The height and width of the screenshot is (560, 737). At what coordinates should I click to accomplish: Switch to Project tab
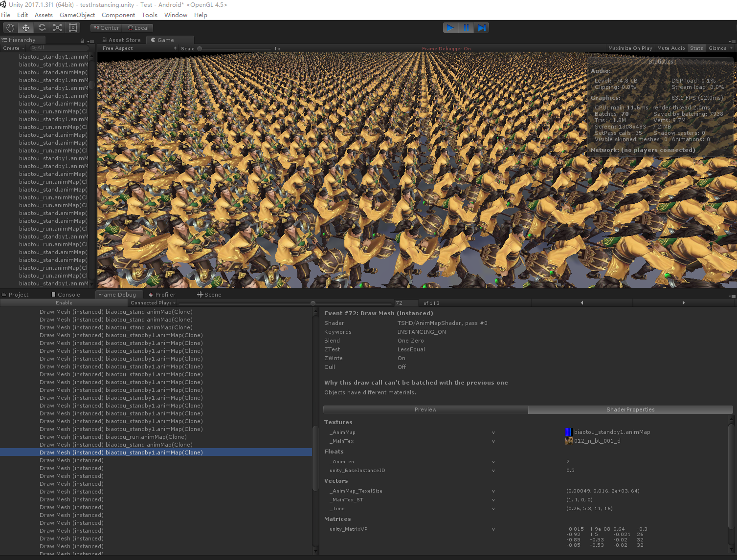pos(16,295)
